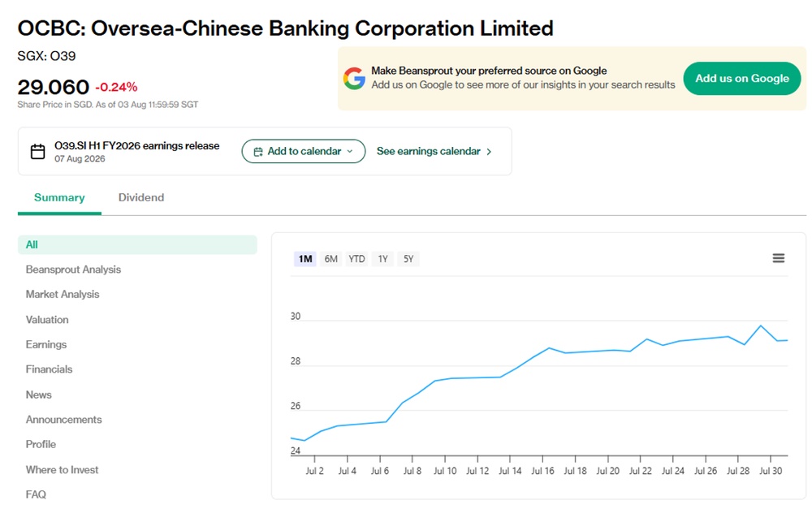Jump to Financials section
Image resolution: width=812 pixels, height=509 pixels.
click(50, 369)
